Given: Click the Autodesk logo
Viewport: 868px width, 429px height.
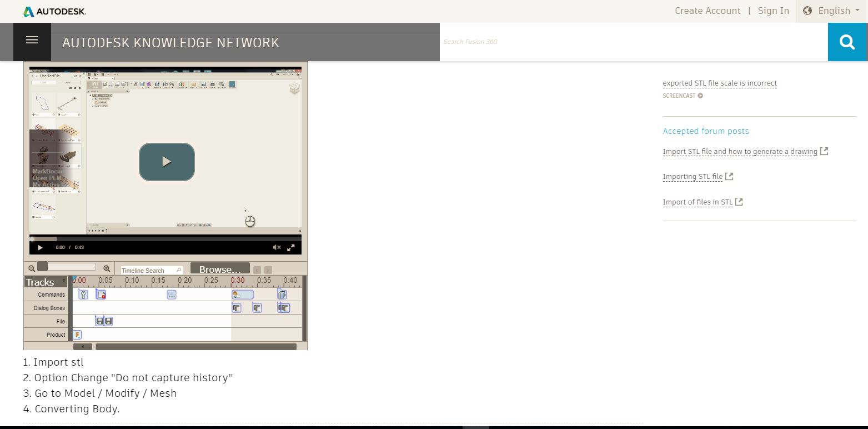Looking at the screenshot, I should tap(54, 11).
